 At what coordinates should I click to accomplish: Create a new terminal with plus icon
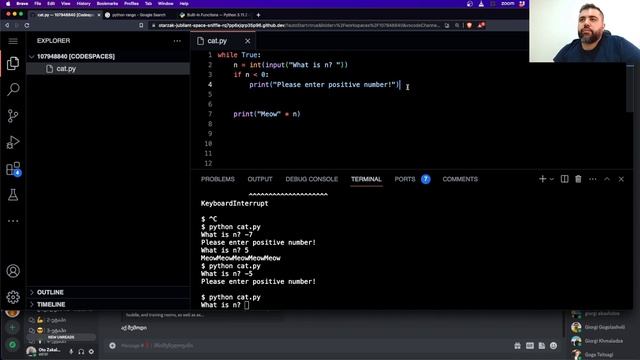542,179
